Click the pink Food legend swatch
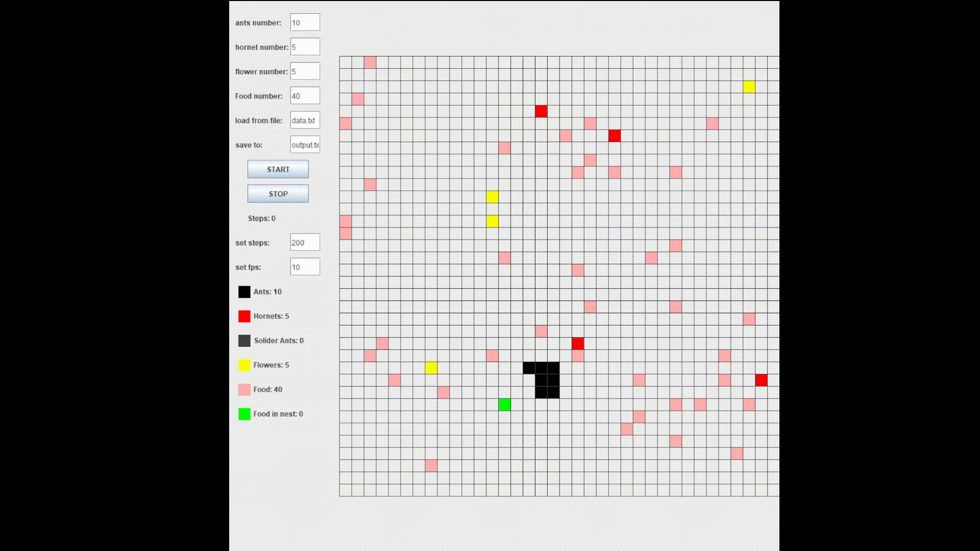The height and width of the screenshot is (551, 980). coord(244,390)
